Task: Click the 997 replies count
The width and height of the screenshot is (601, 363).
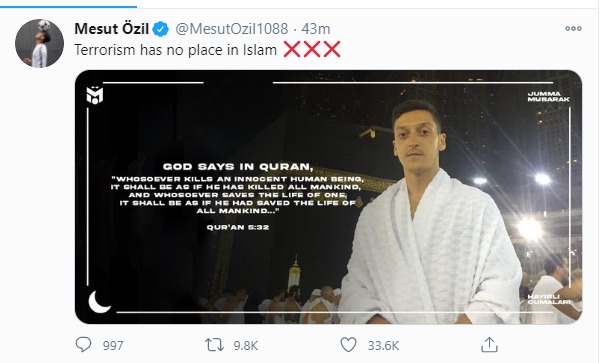Action: tap(113, 346)
